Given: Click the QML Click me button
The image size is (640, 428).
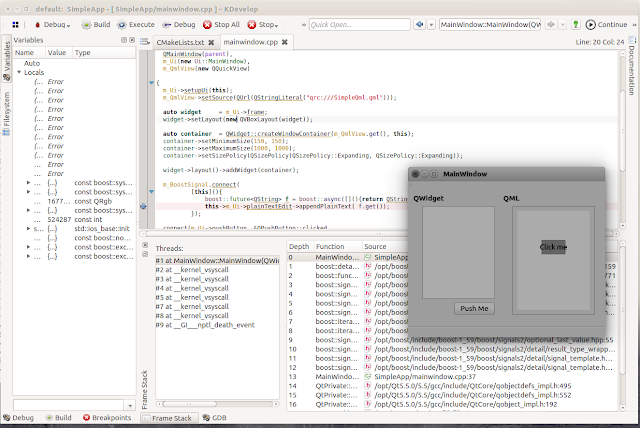Looking at the screenshot, I should point(553,247).
